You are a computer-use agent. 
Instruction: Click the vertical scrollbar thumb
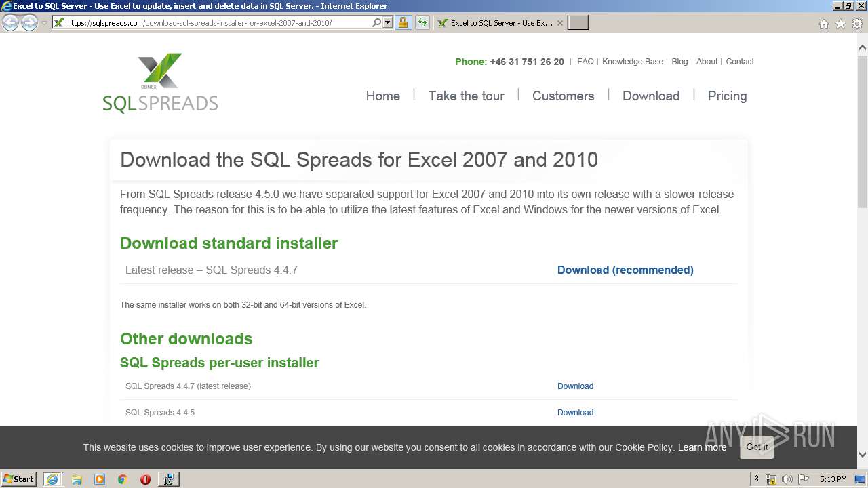coord(863,132)
